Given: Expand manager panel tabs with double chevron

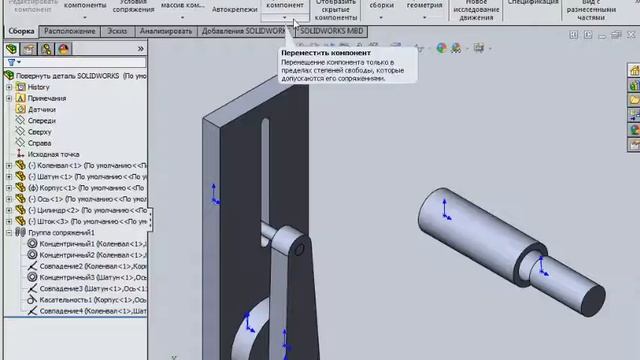Looking at the screenshot, I should [x=141, y=49].
